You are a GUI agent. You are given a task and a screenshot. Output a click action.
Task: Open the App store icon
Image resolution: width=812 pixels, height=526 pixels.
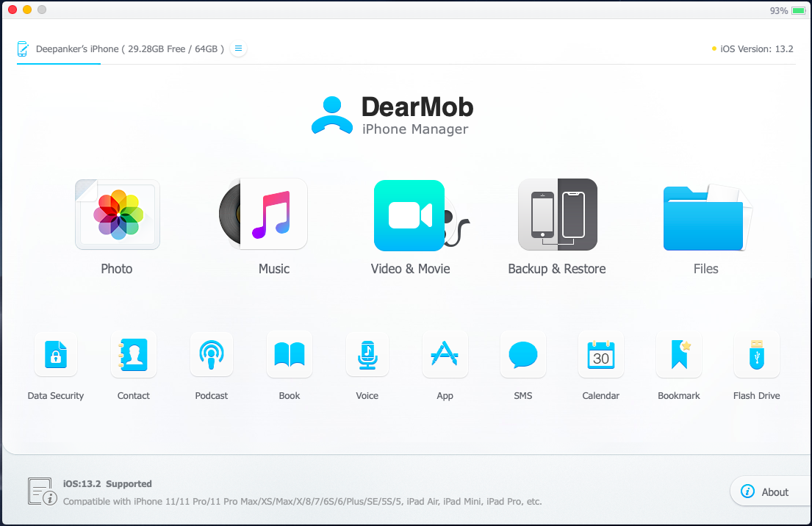click(x=445, y=355)
